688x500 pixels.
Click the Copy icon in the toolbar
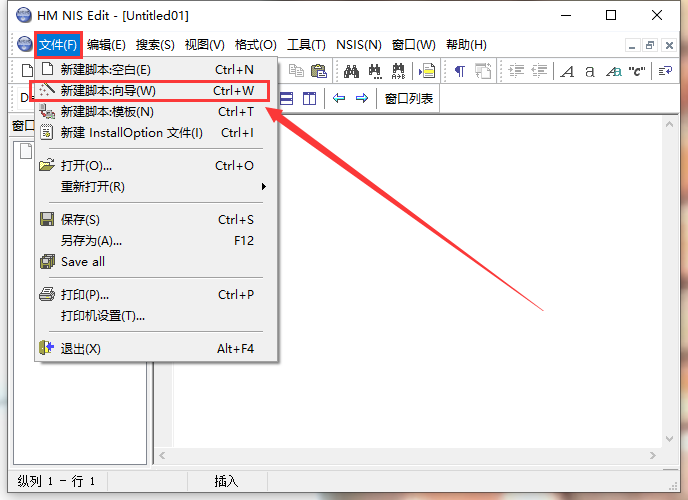[x=296, y=71]
